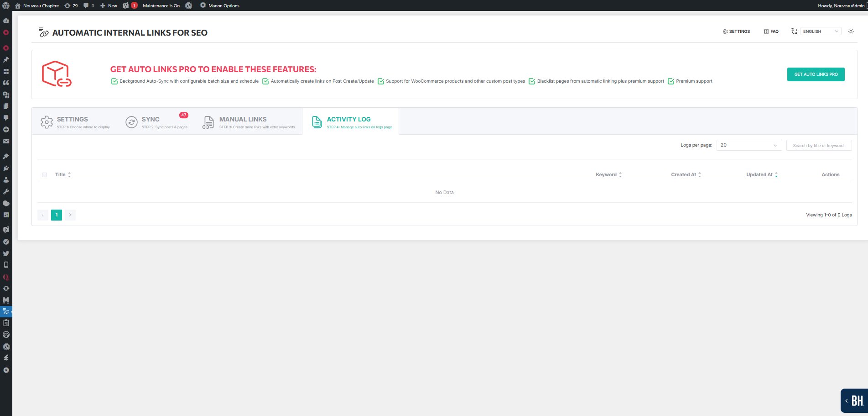The height and width of the screenshot is (416, 868).
Task: Open the English language dropdown
Action: (820, 31)
